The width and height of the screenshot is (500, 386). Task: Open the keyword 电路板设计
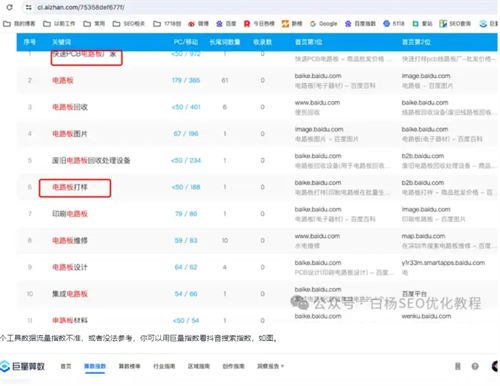coord(70,267)
